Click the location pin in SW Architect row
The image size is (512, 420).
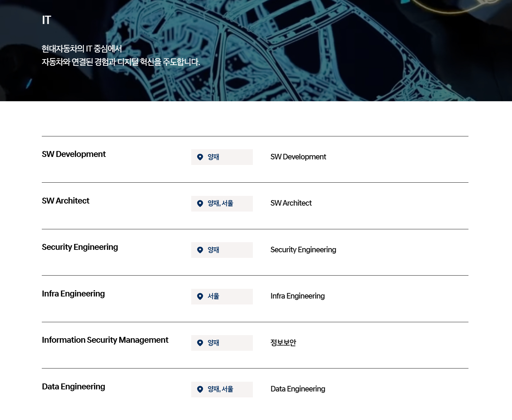pos(200,204)
